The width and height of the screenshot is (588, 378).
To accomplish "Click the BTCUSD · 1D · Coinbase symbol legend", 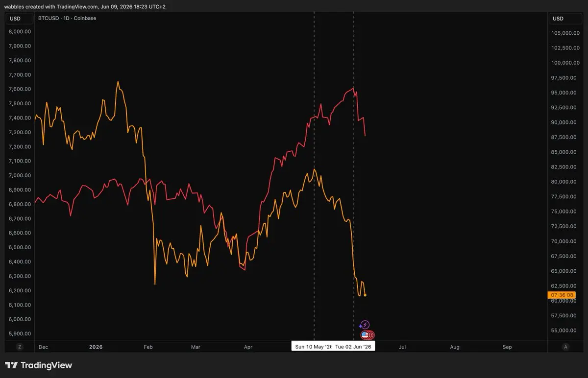I will [67, 19].
